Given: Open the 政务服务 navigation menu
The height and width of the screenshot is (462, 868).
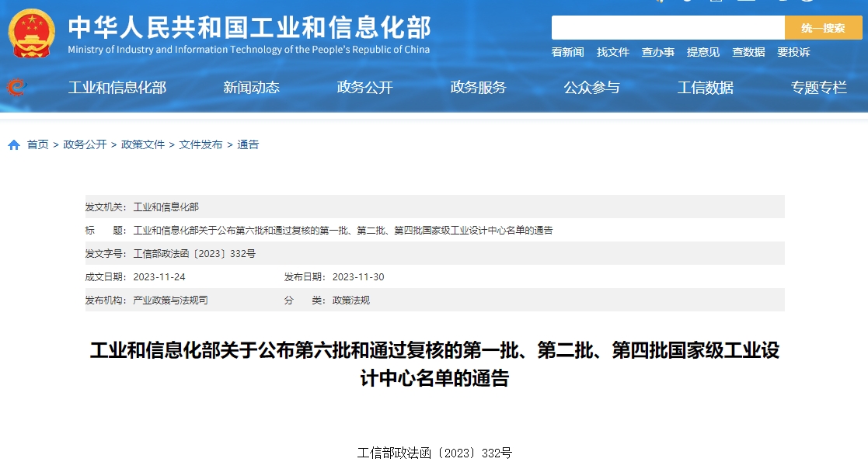Looking at the screenshot, I should point(479,88).
